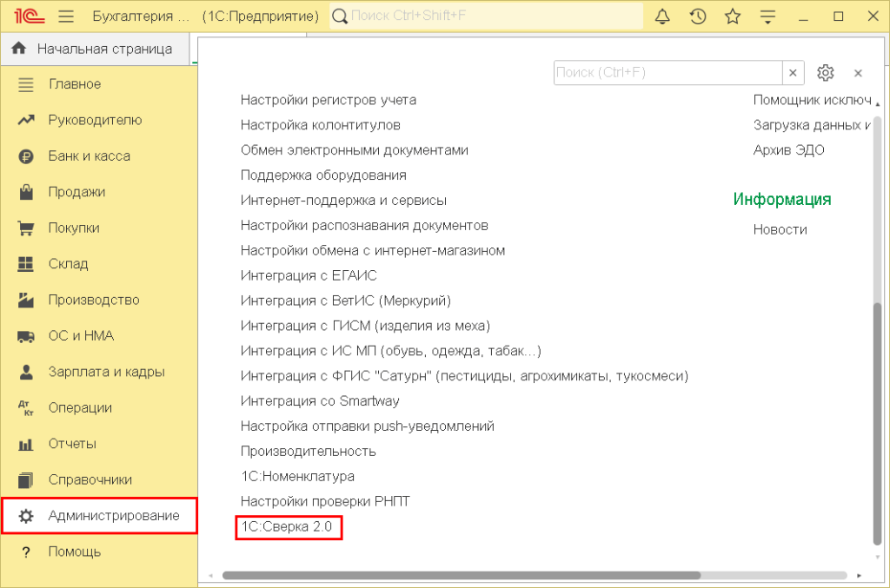The width and height of the screenshot is (890, 588).
Task: Click the favorites star icon
Action: [733, 17]
